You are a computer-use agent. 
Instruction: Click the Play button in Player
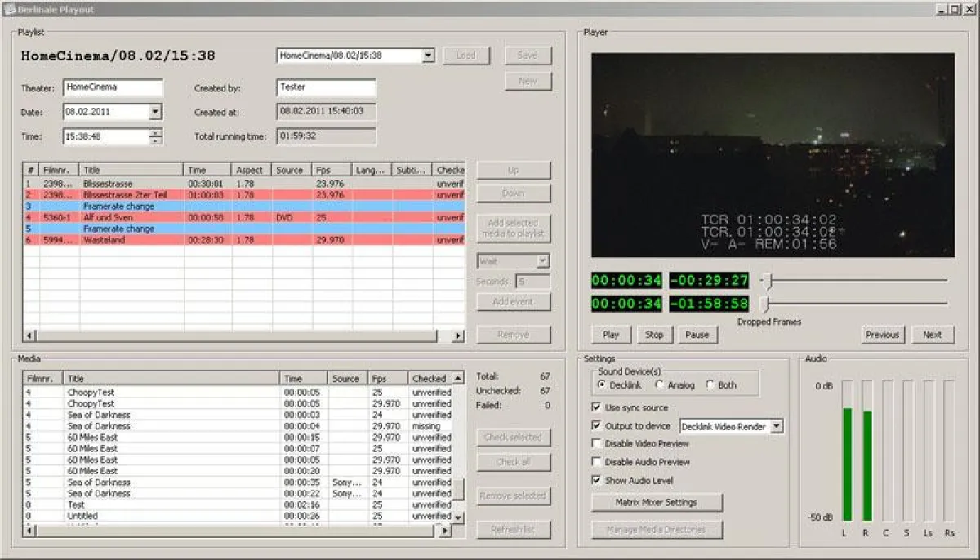[611, 335]
